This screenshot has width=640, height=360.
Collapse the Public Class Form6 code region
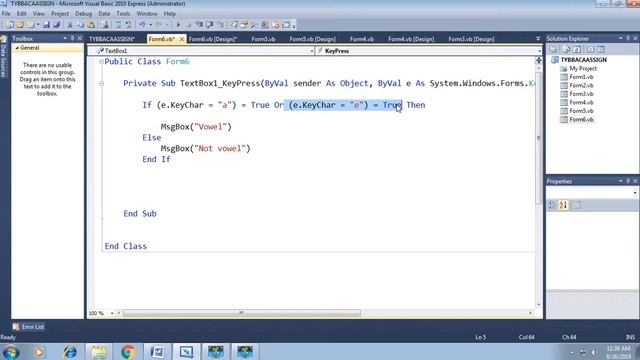pyautogui.click(x=101, y=62)
